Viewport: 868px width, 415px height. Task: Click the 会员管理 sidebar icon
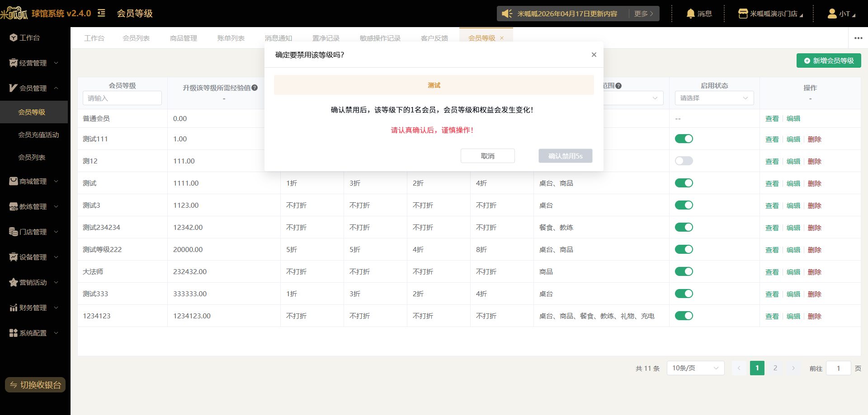coord(14,88)
